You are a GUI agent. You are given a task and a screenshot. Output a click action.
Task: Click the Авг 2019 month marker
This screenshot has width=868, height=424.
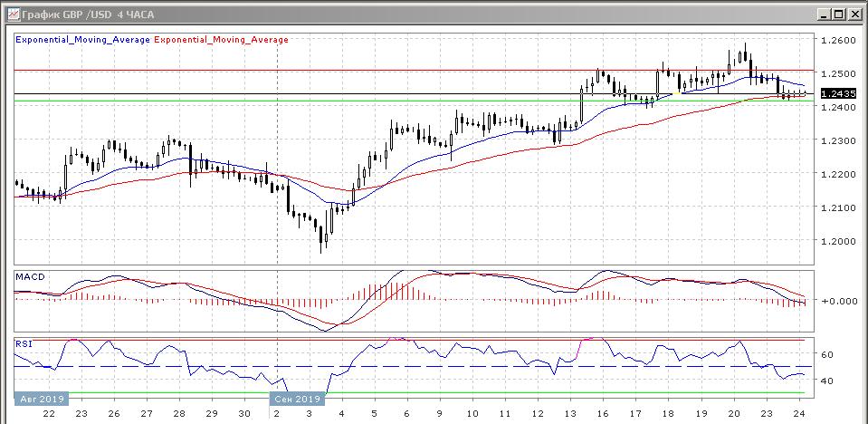41,399
